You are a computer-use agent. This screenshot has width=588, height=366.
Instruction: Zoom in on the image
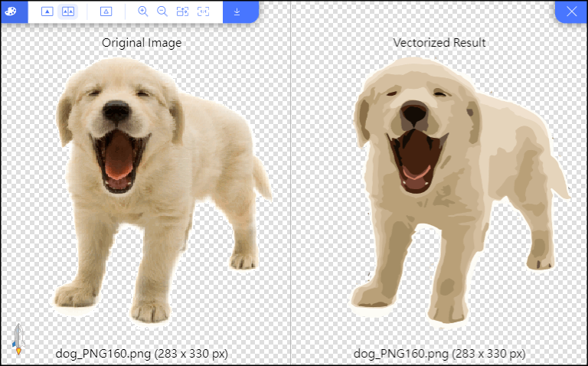coord(143,11)
